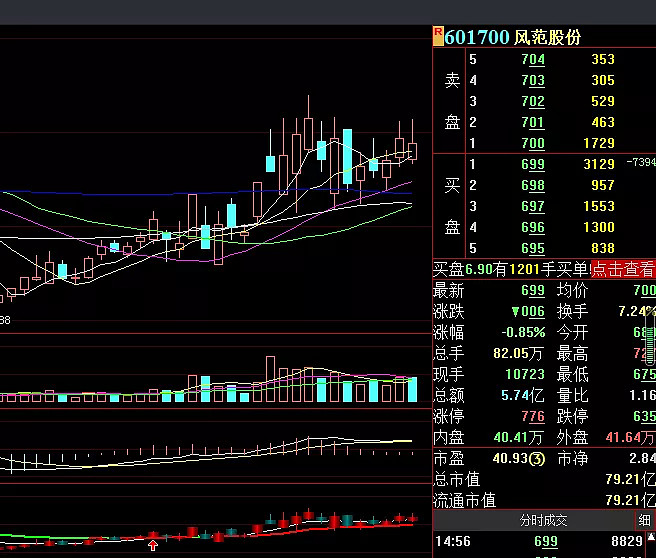The width and height of the screenshot is (656, 558).
Task: Click the 总额 value 5.74亿
Action: tap(523, 395)
